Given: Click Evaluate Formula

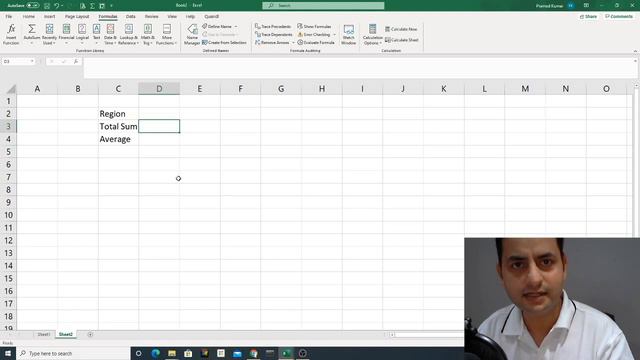Looking at the screenshot, I should tap(316, 42).
